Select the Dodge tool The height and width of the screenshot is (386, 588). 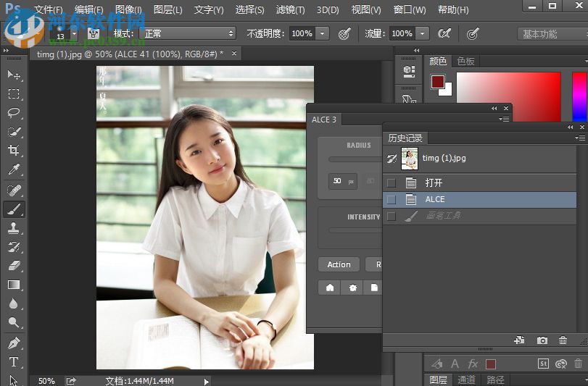(x=14, y=322)
